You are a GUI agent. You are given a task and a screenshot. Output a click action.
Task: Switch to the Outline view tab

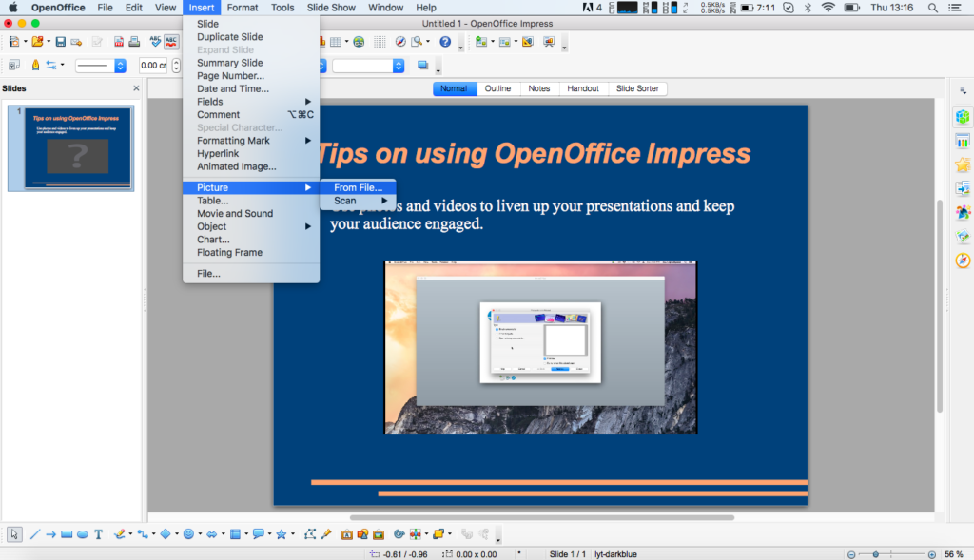[497, 88]
